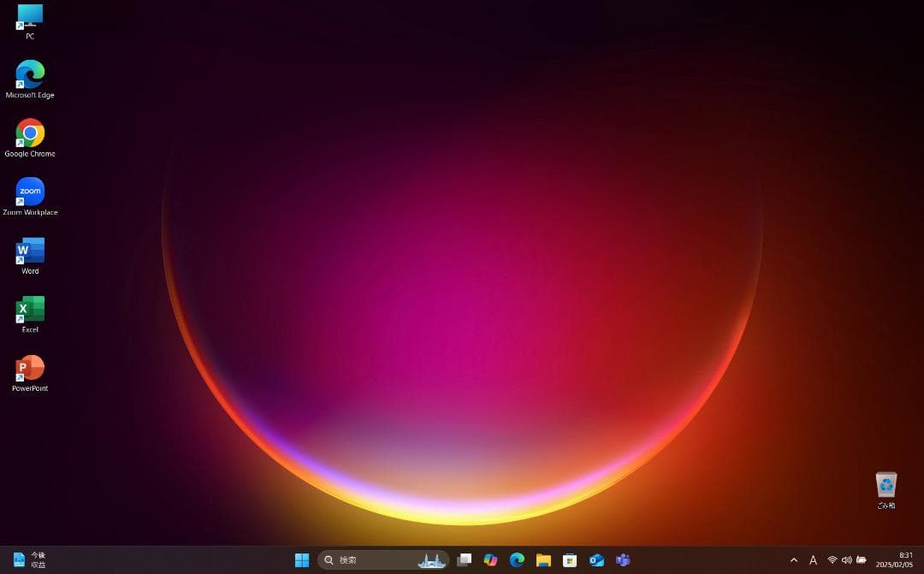
Task: Select the Google Chrome desktop icon
Action: [30, 133]
